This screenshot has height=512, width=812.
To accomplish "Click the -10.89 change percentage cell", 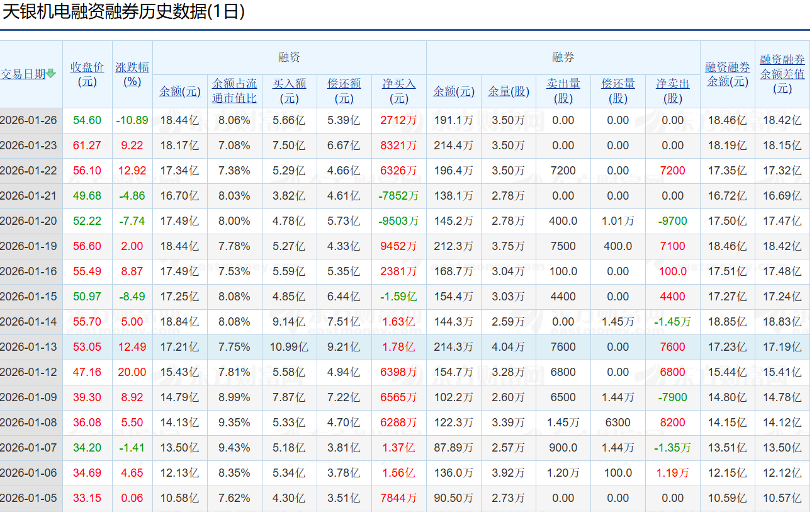I will pos(132,120).
